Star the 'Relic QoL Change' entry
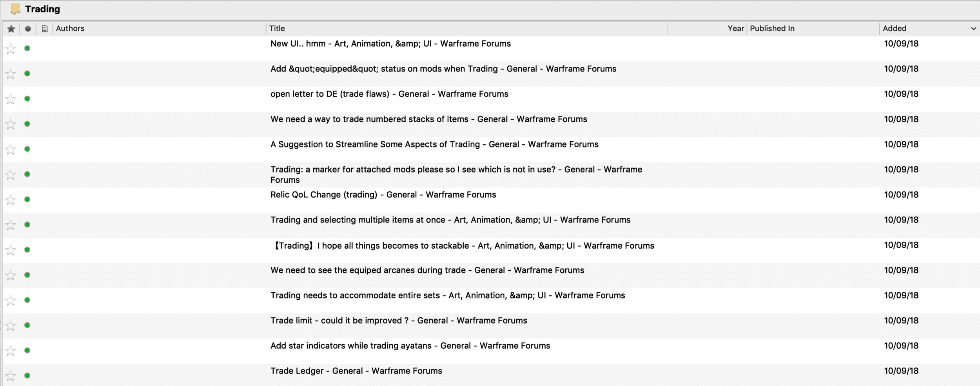The image size is (980, 386). [11, 200]
